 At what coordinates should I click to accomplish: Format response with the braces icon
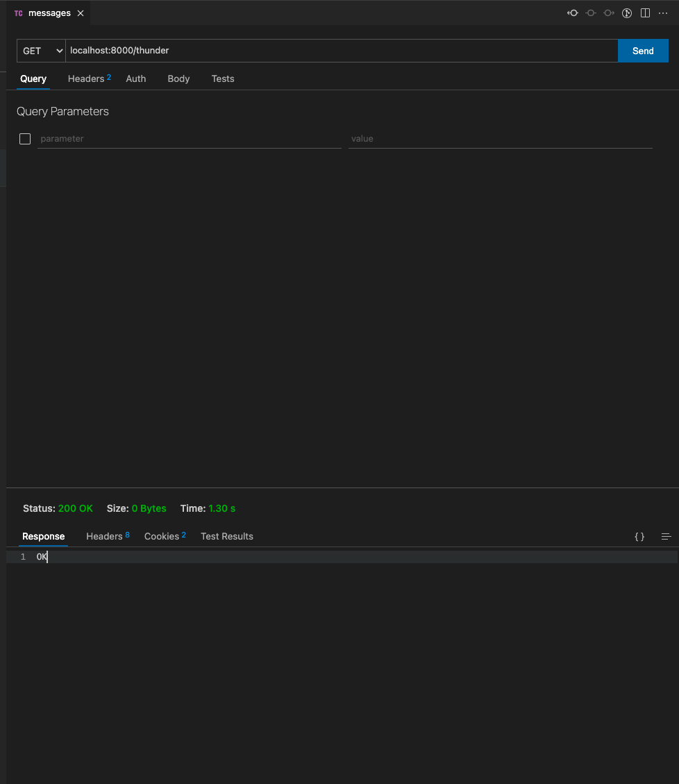639,537
